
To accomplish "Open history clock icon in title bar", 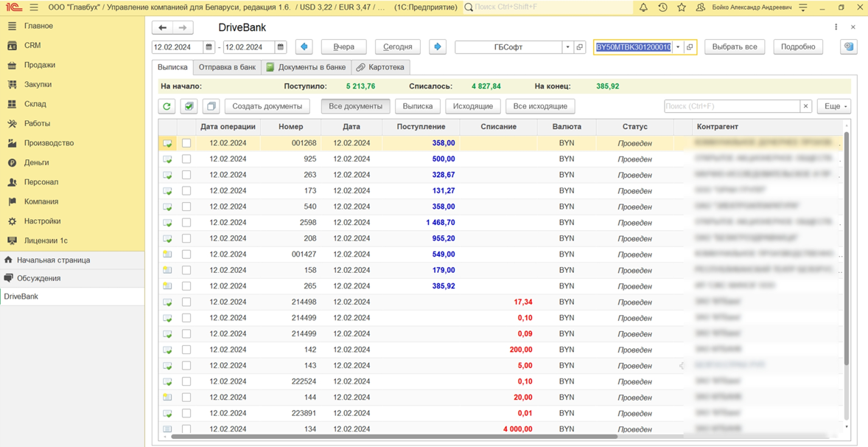I will tap(662, 8).
